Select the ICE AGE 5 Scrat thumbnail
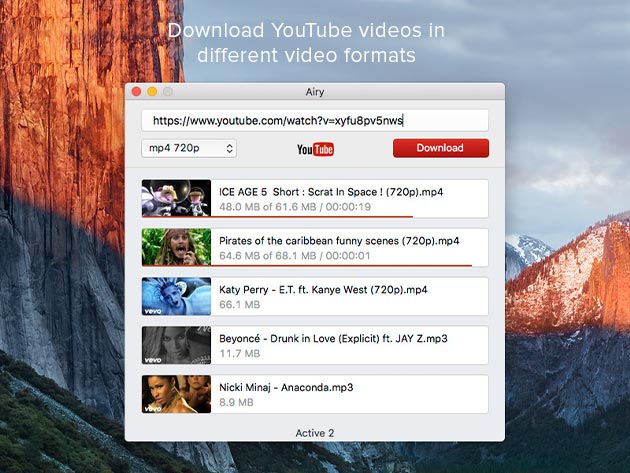Screen dimensions: 630x473 (176, 198)
